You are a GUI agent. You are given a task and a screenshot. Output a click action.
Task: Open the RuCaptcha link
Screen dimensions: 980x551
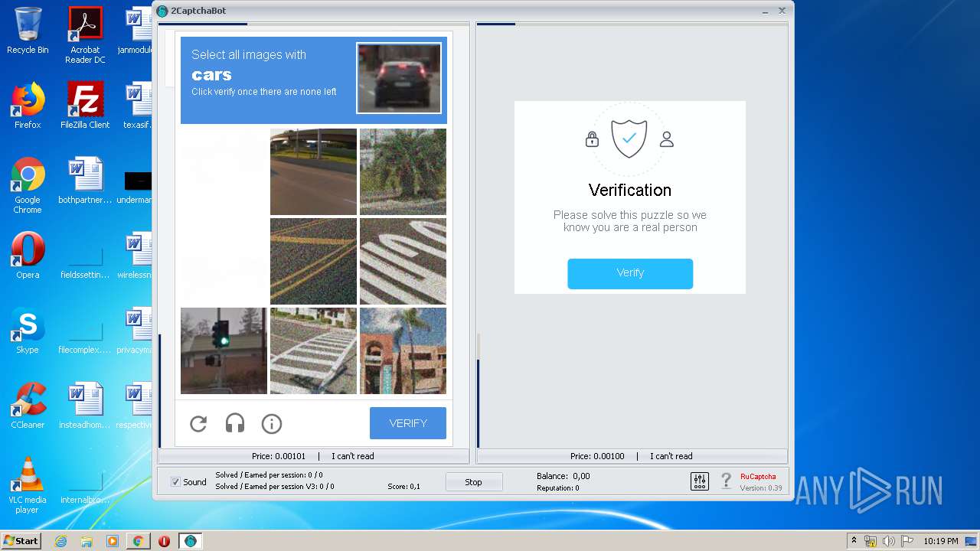[758, 476]
